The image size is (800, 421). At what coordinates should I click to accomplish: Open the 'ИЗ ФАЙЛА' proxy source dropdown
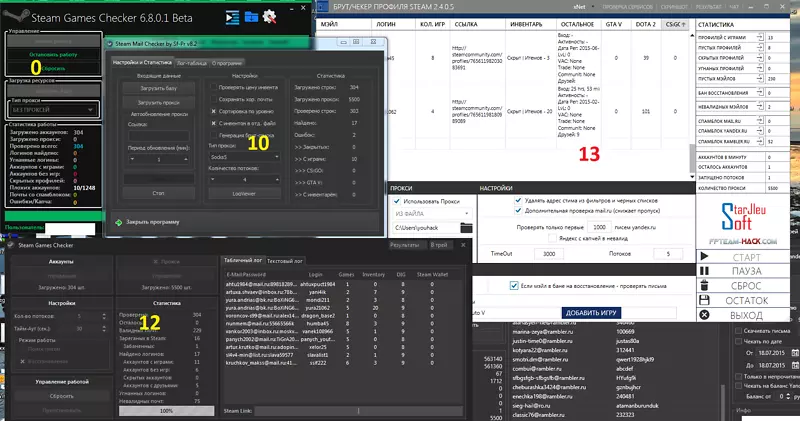430,214
